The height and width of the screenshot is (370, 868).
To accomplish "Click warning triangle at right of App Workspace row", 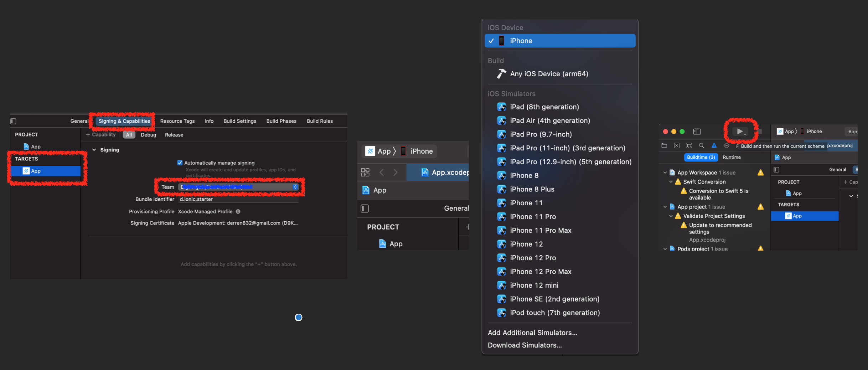I will coord(760,173).
